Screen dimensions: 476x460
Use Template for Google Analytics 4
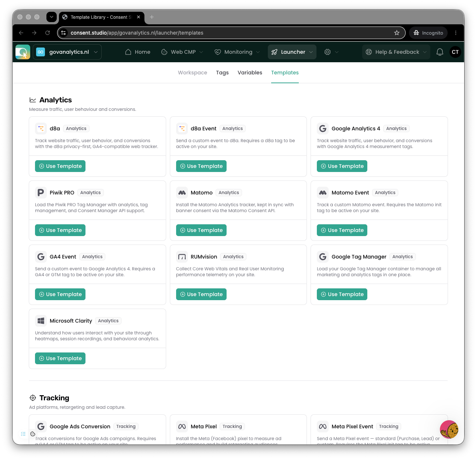[342, 166]
